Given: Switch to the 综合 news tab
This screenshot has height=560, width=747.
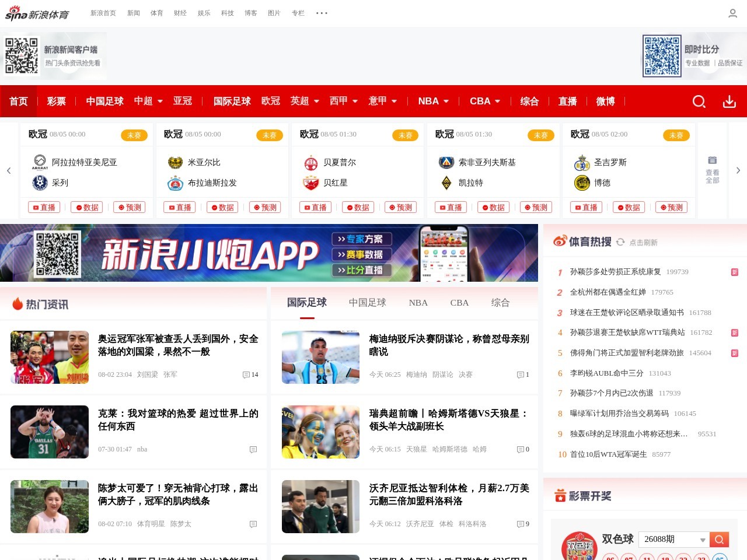Looking at the screenshot, I should [x=501, y=303].
